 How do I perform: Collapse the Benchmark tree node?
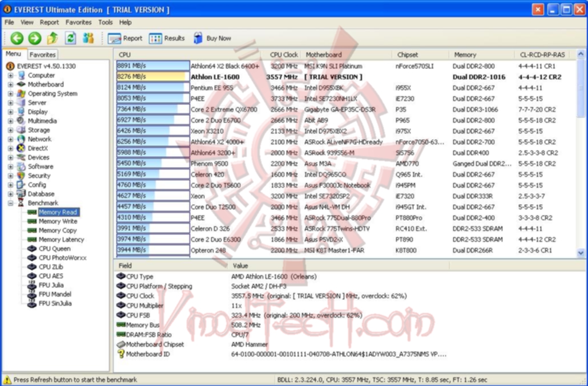[10, 203]
